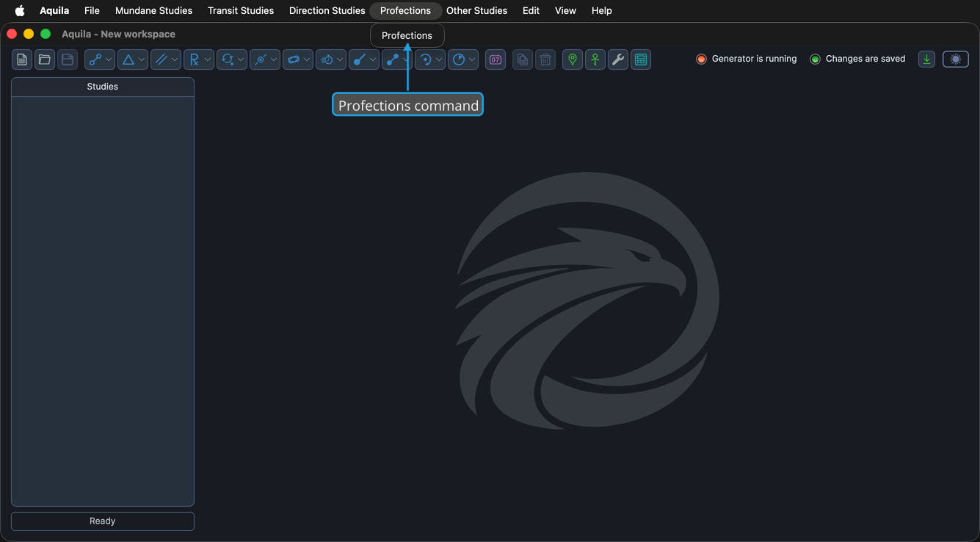Click the trash can Delete icon
This screenshot has height=542, width=980.
tap(545, 59)
